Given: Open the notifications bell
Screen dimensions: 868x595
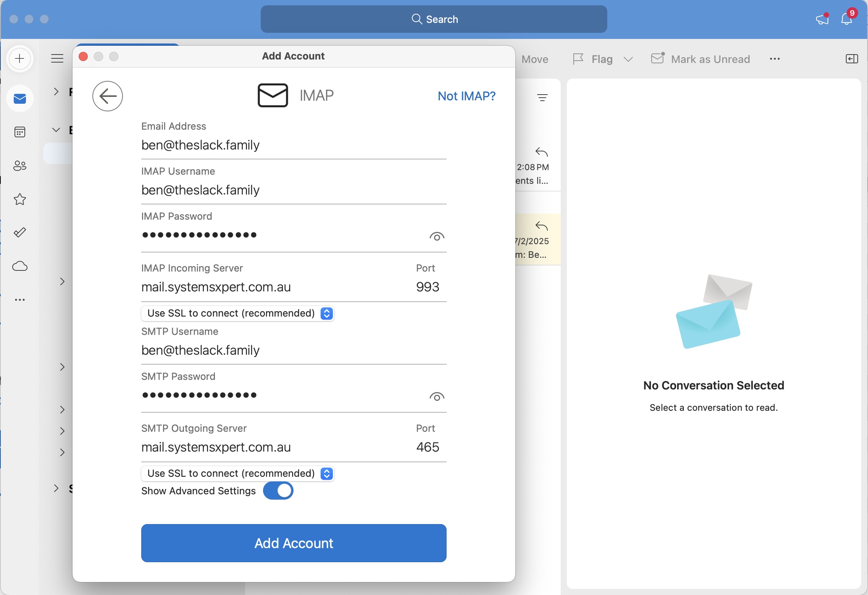Looking at the screenshot, I should [847, 18].
